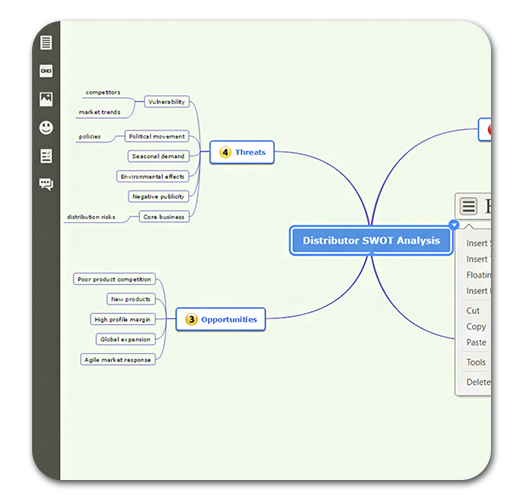Open Tools in the context menu
The height and width of the screenshot is (500, 522).
[476, 362]
